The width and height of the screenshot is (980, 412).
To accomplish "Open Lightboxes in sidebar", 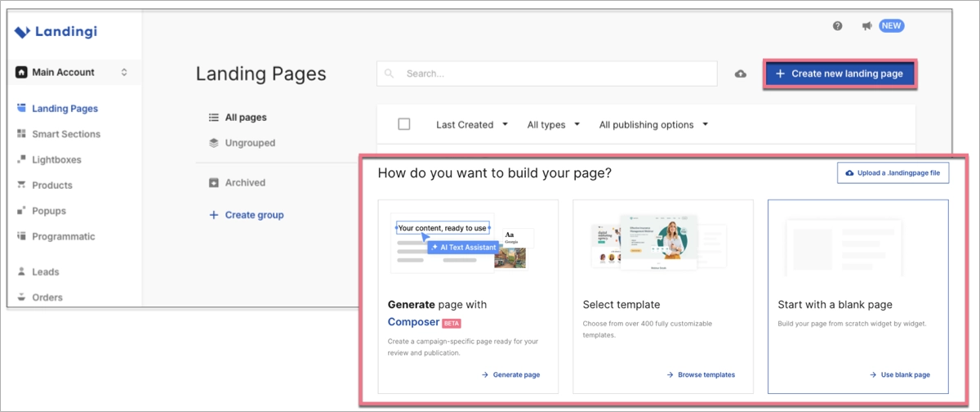I will [x=56, y=159].
